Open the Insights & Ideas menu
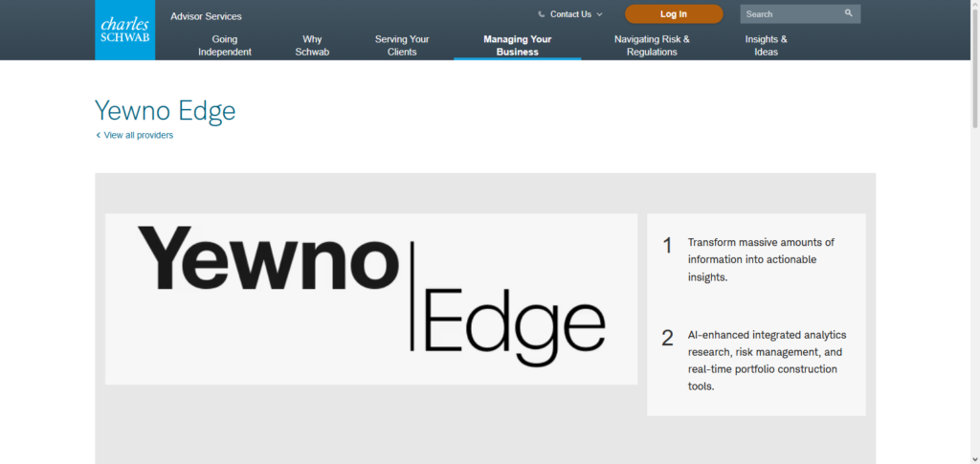This screenshot has width=980, height=464. (x=766, y=46)
